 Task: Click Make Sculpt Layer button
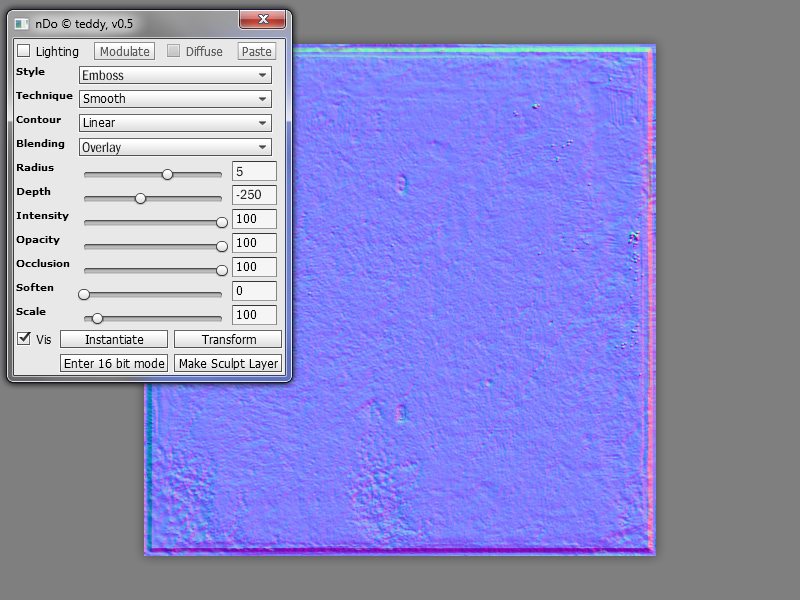coord(228,363)
